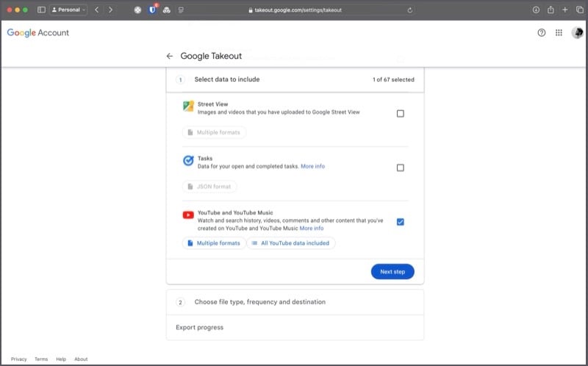The height and width of the screenshot is (366, 588).
Task: Reload the page with the refresh icon
Action: pos(409,10)
